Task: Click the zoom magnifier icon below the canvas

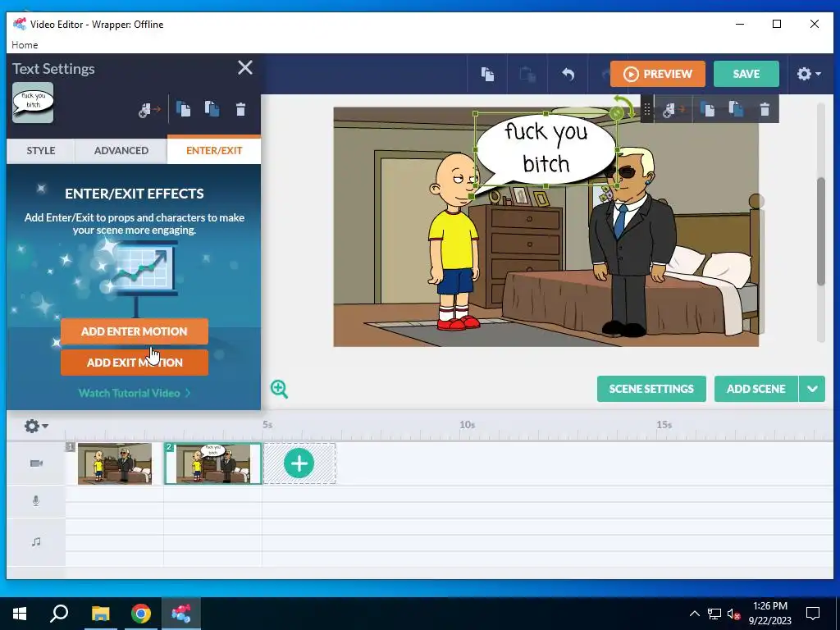Action: (x=279, y=389)
